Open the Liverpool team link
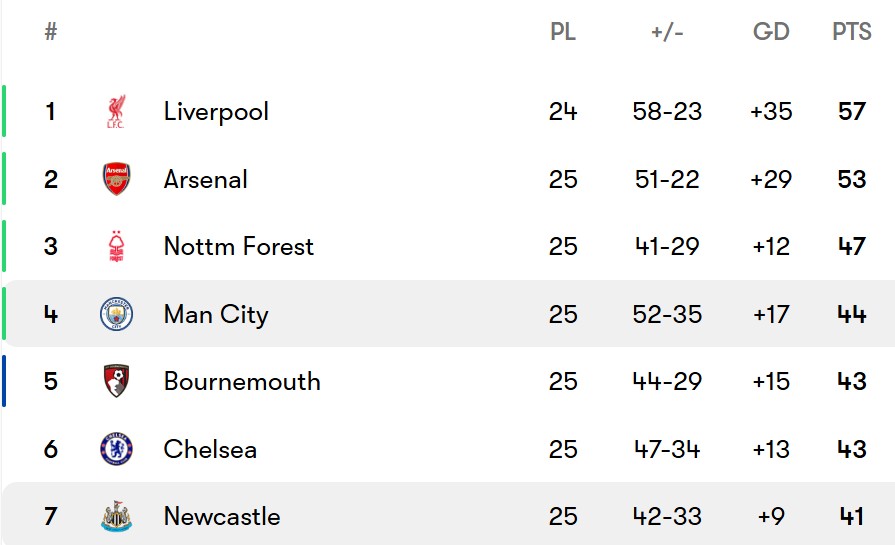Screen dimensions: 895x545 pos(216,112)
